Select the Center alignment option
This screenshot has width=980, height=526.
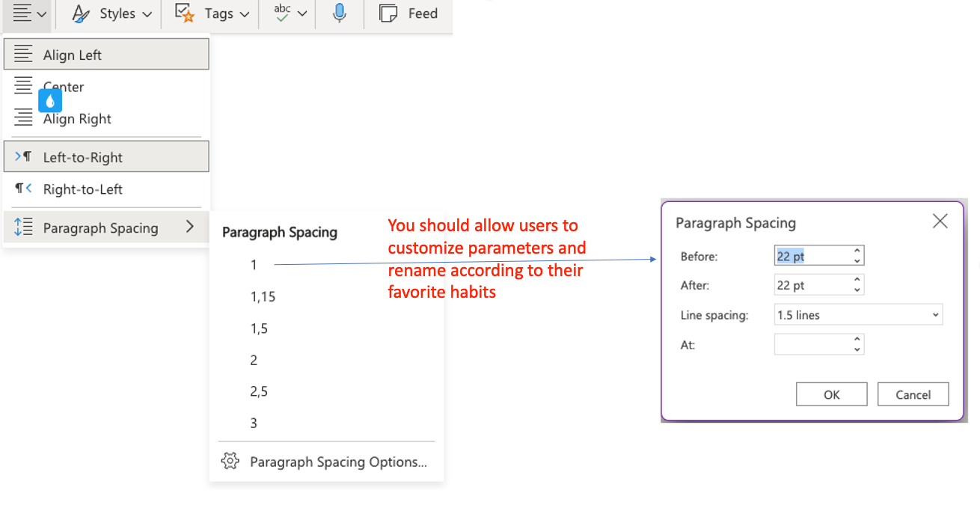click(x=106, y=87)
